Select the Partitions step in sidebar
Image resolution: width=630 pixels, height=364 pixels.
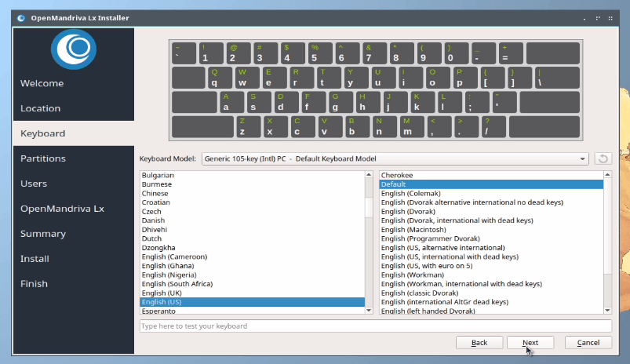(x=74, y=158)
